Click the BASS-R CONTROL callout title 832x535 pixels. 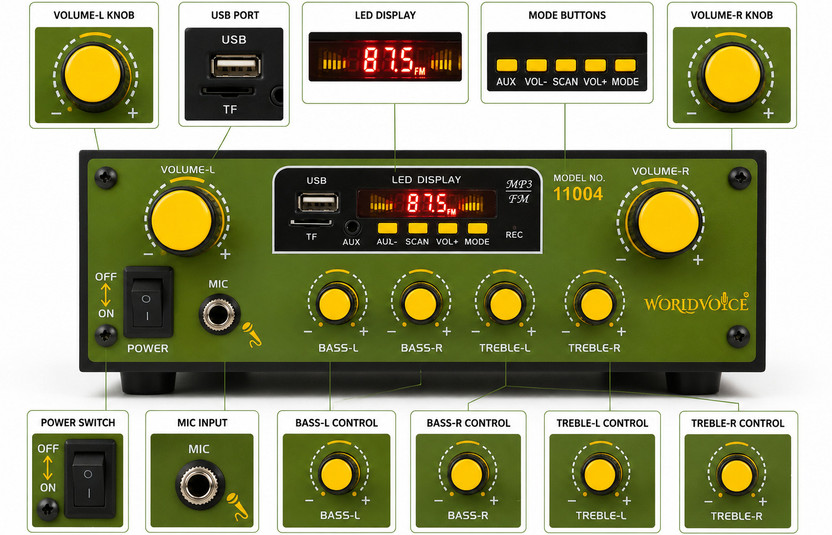point(469,423)
